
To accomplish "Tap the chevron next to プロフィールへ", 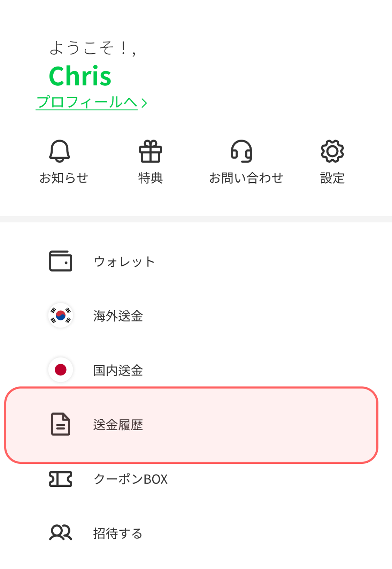I will 144,103.
